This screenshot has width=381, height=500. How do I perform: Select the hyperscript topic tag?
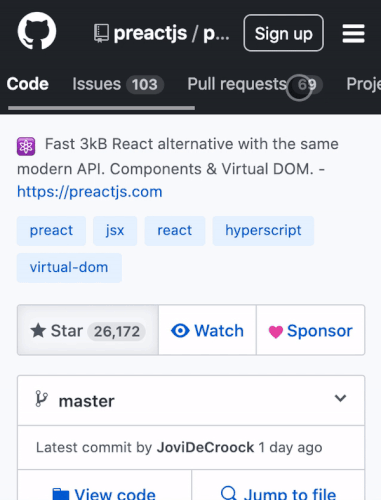pyautogui.click(x=263, y=231)
